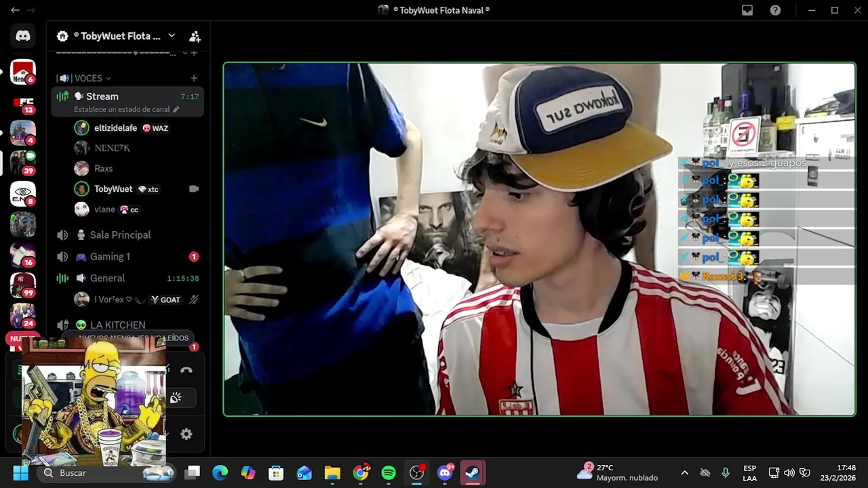The image size is (868, 488).
Task: Join Gaming 1 voice channel
Action: coord(128,257)
